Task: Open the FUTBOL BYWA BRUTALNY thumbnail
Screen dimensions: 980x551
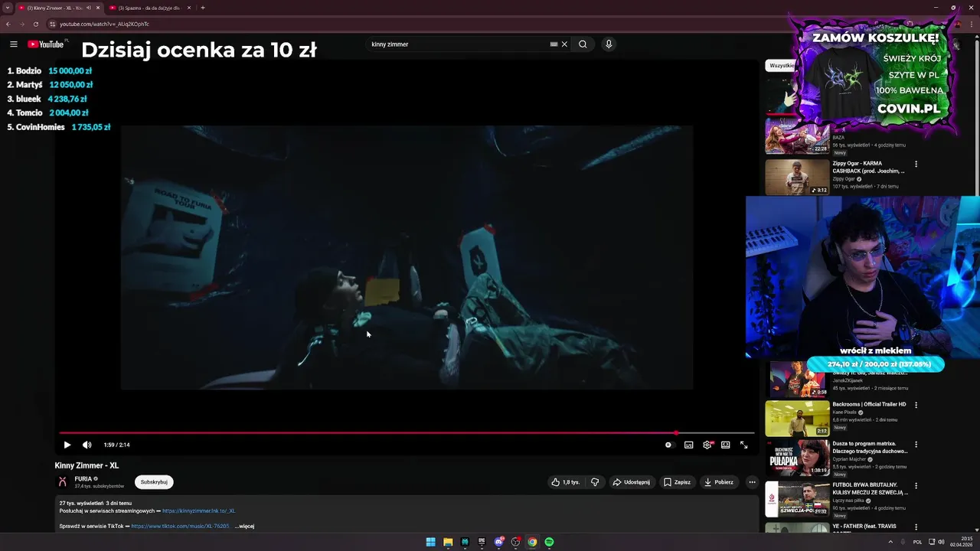Action: (x=797, y=499)
